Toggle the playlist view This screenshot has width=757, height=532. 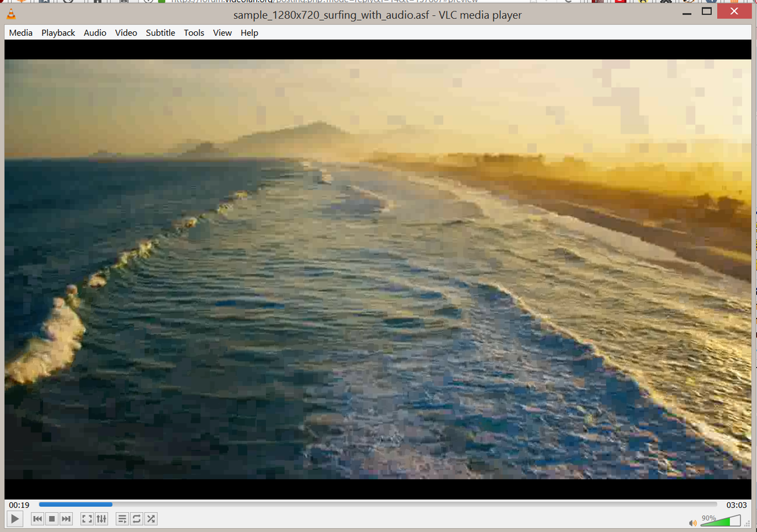coord(122,519)
